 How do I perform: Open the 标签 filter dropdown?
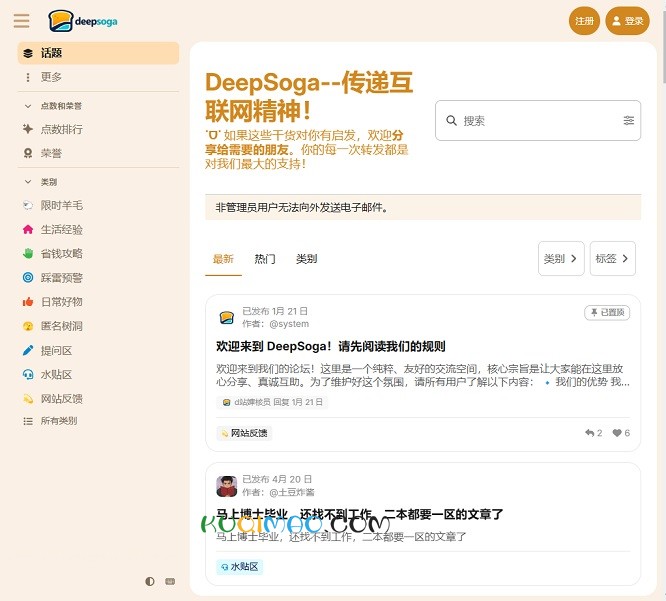(x=612, y=259)
